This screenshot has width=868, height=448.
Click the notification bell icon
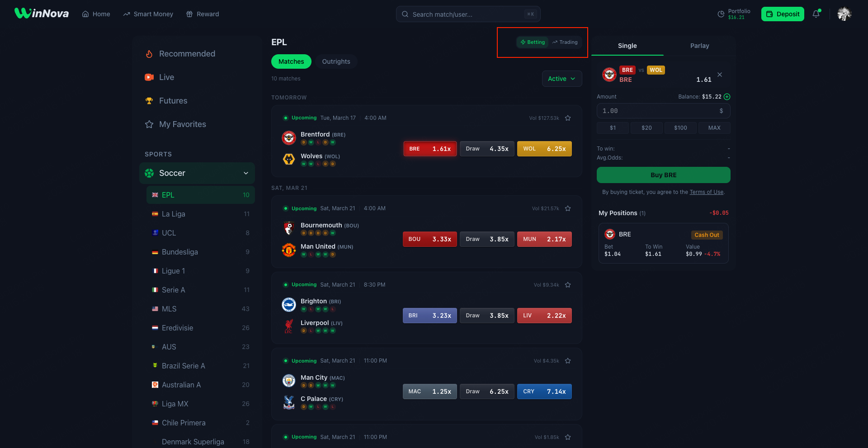click(x=816, y=14)
